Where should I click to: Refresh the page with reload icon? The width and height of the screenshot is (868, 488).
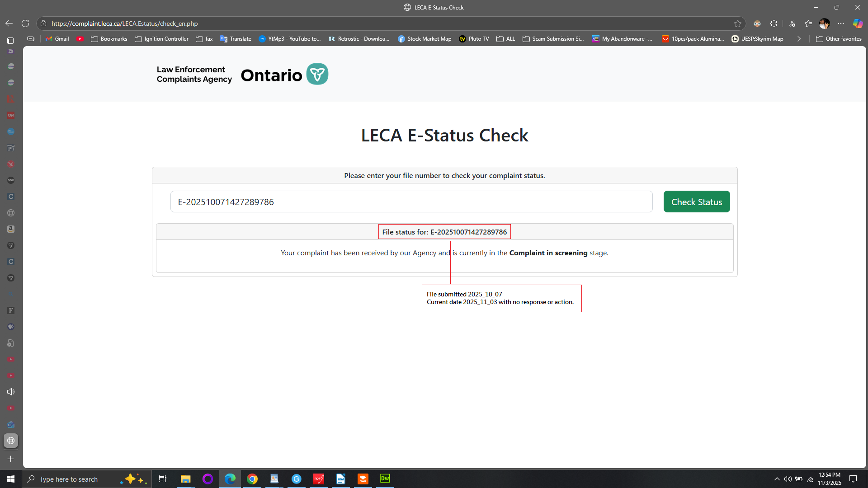(x=25, y=23)
